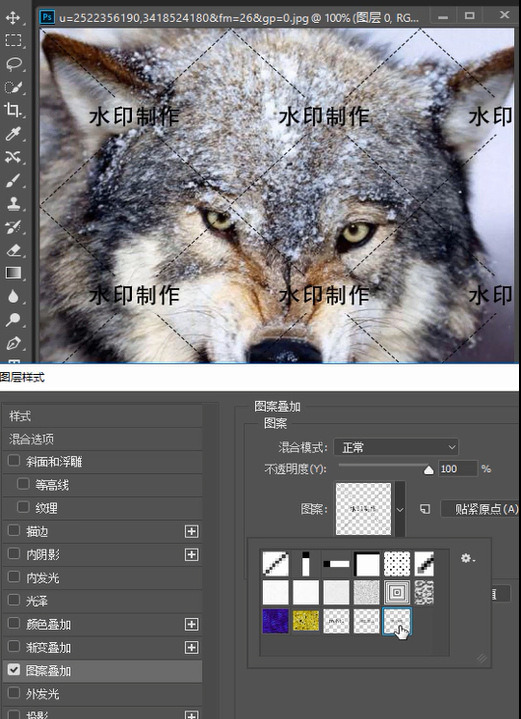Viewport: 521px width, 719px height.
Task: Maximize the document window
Action: (470, 16)
